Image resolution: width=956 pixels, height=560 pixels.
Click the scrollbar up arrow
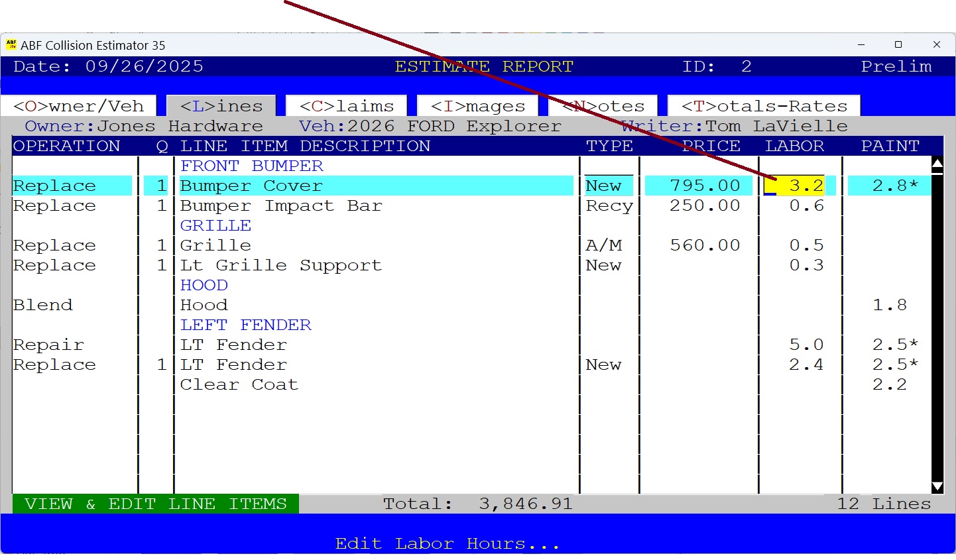[937, 163]
